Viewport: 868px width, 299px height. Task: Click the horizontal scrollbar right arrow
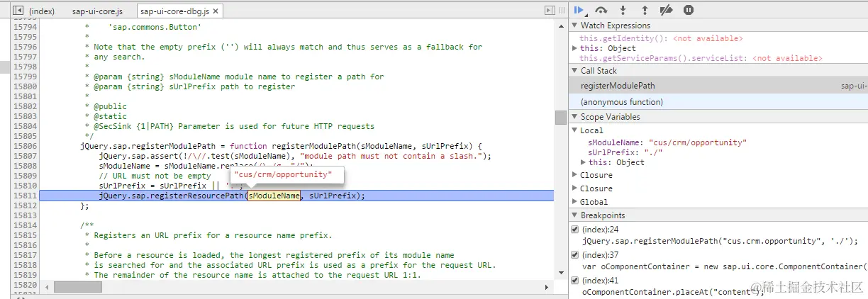click(547, 287)
